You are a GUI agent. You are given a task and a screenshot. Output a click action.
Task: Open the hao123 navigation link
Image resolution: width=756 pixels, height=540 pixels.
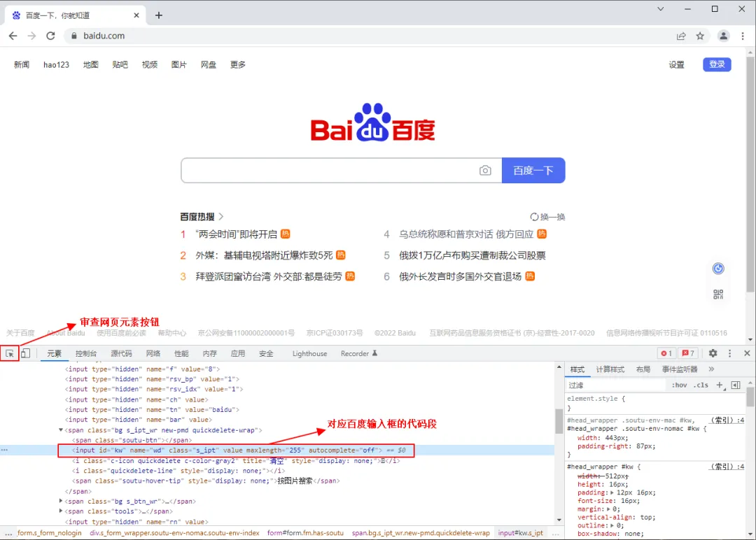(x=57, y=64)
